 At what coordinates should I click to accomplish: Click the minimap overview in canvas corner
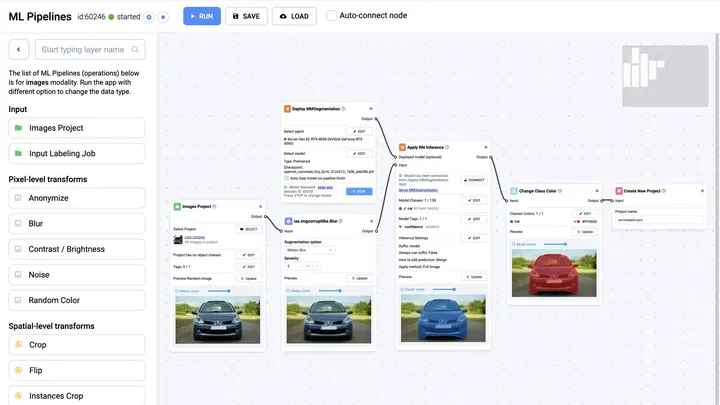[665, 76]
